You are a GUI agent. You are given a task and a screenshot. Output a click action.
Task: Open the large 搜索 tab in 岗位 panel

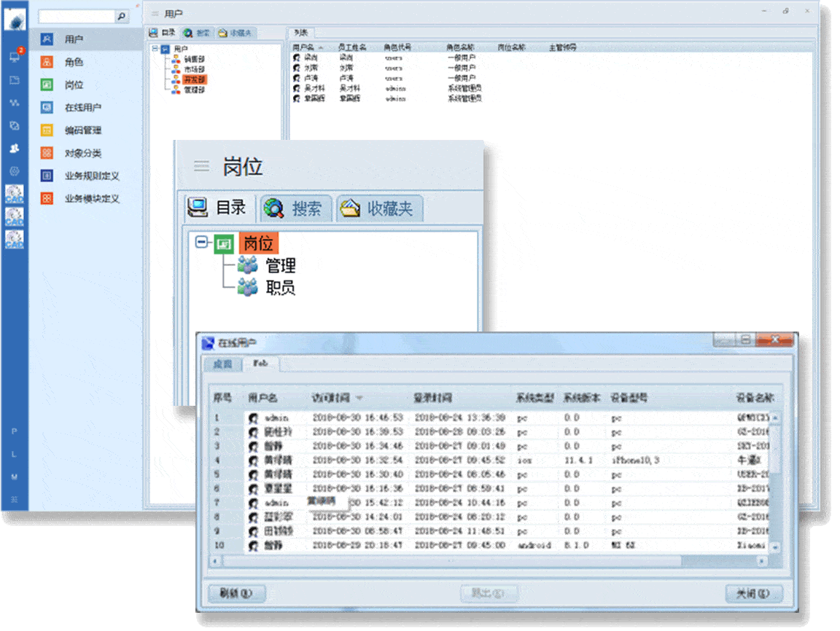coord(296,208)
